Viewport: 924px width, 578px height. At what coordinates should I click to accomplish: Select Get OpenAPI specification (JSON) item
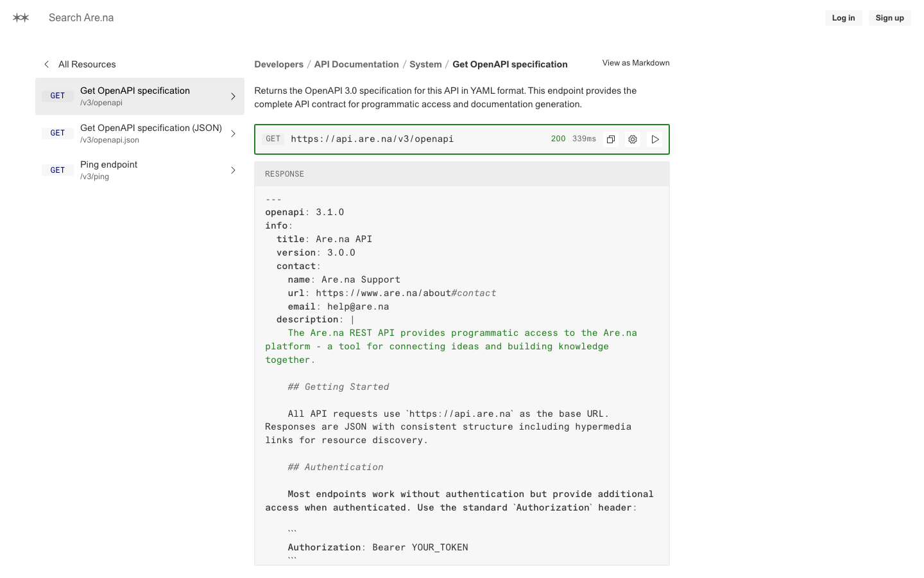(x=140, y=134)
